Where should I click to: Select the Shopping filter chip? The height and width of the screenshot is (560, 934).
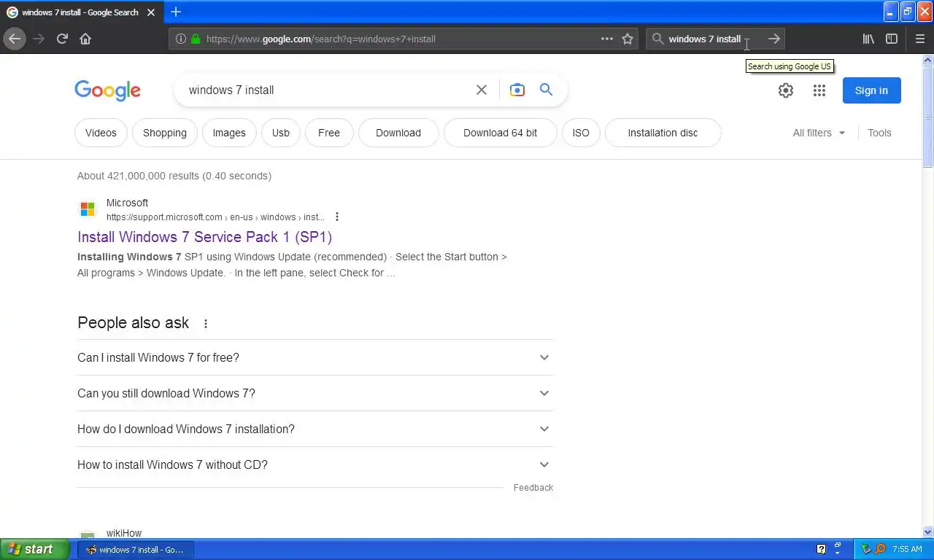pyautogui.click(x=165, y=133)
